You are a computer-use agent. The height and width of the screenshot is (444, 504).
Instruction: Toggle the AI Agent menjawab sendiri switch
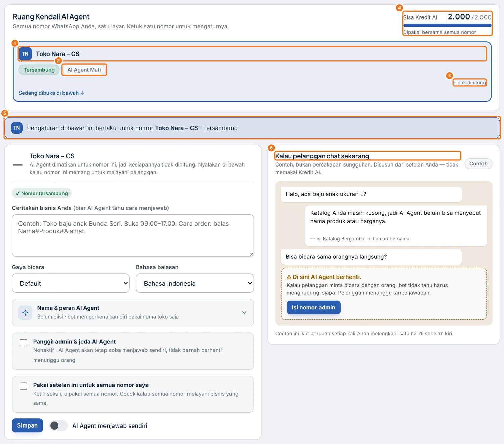coord(58,425)
